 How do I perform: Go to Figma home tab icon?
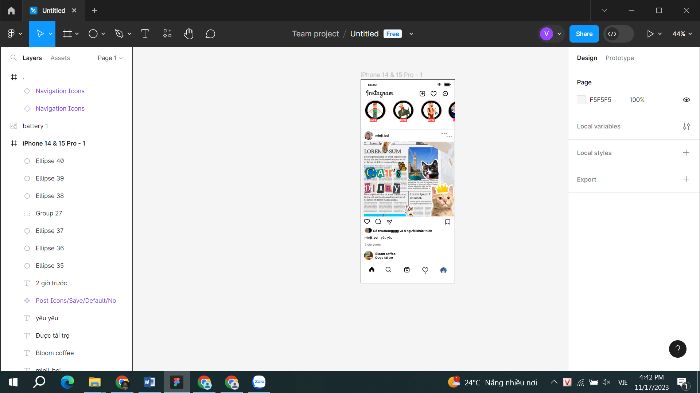click(11, 10)
